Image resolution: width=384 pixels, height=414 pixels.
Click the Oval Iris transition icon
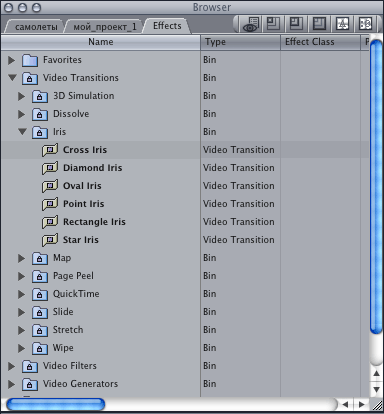point(50,186)
